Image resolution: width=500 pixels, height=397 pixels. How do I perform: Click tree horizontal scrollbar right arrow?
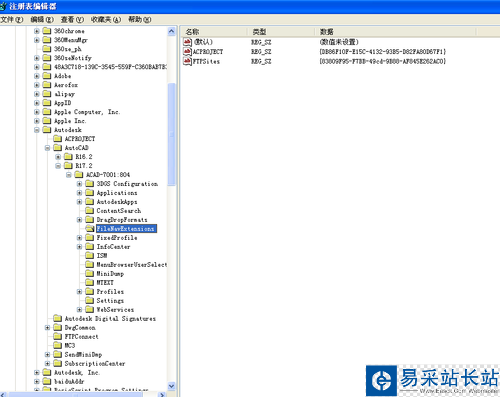(162, 395)
